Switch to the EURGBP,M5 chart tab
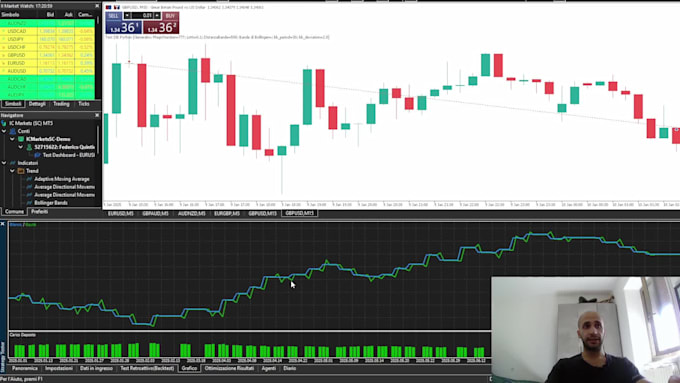Image resolution: width=680 pixels, height=383 pixels. [x=227, y=213]
